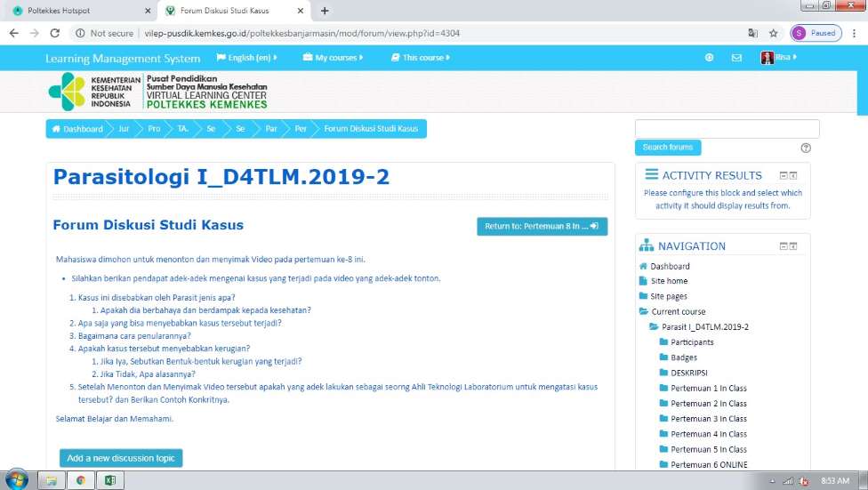Click the Google Translate icon in address bar
Screen dimensions: 868x490
752,33
